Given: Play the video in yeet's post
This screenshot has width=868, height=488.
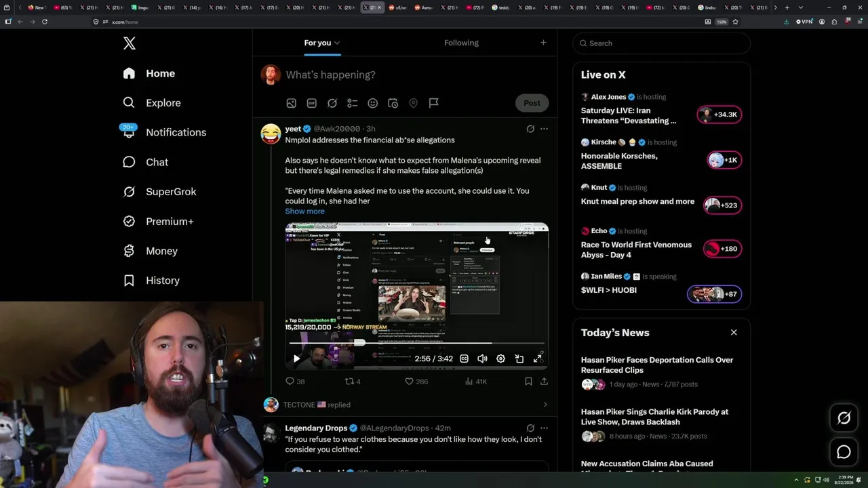Looking at the screenshot, I should coord(296,359).
